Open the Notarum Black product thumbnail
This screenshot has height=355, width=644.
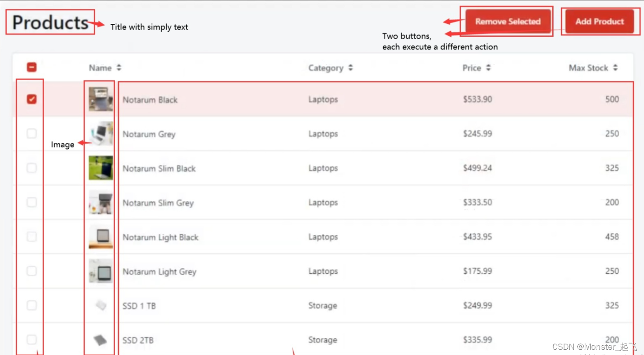pyautogui.click(x=101, y=99)
